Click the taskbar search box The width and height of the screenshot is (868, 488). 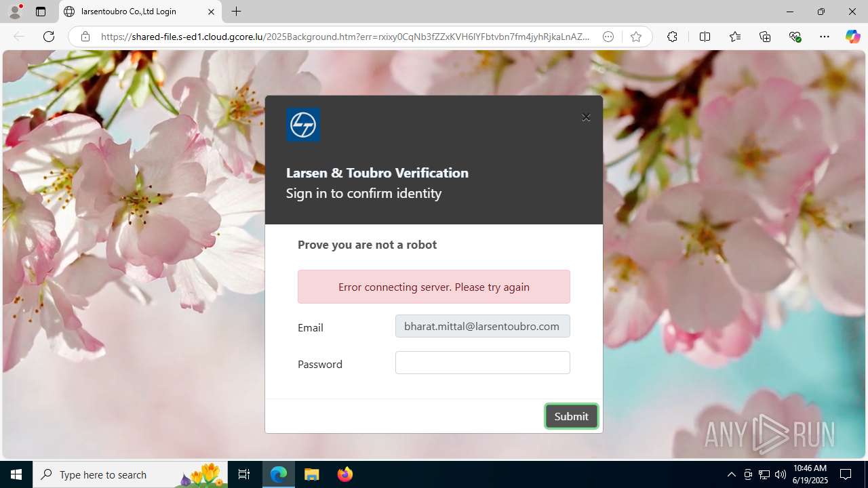pos(130,474)
